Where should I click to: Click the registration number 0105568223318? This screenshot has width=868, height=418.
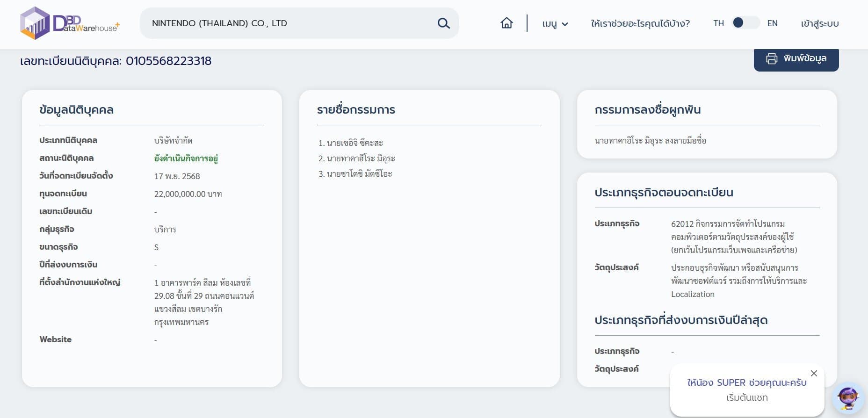tap(168, 61)
